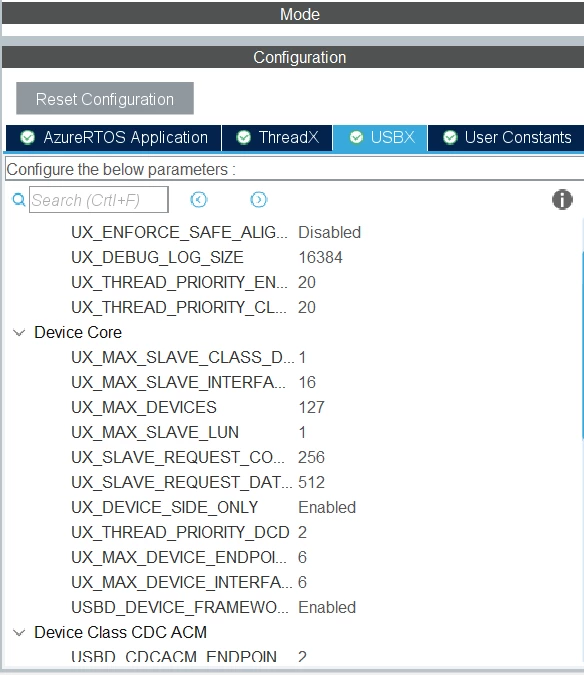Click the Mode panel header
This screenshot has width=584, height=675.
(293, 14)
